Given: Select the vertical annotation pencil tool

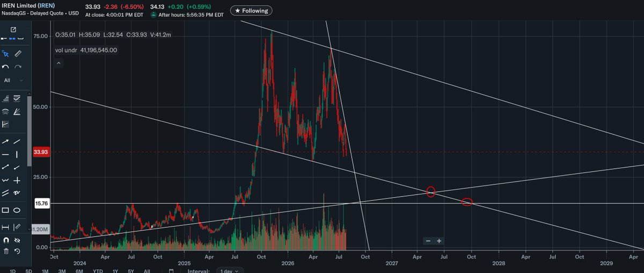Looking at the screenshot, I should pos(17,227).
